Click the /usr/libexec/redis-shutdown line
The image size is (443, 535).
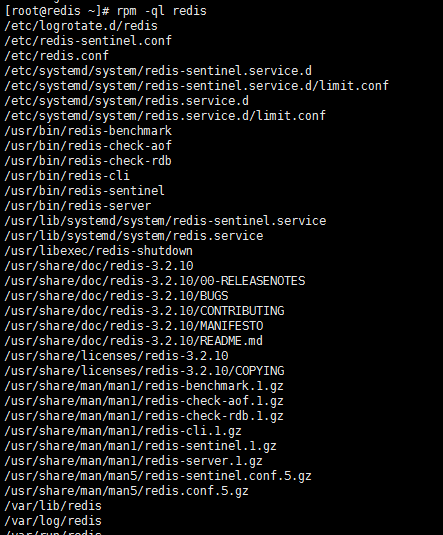99,251
